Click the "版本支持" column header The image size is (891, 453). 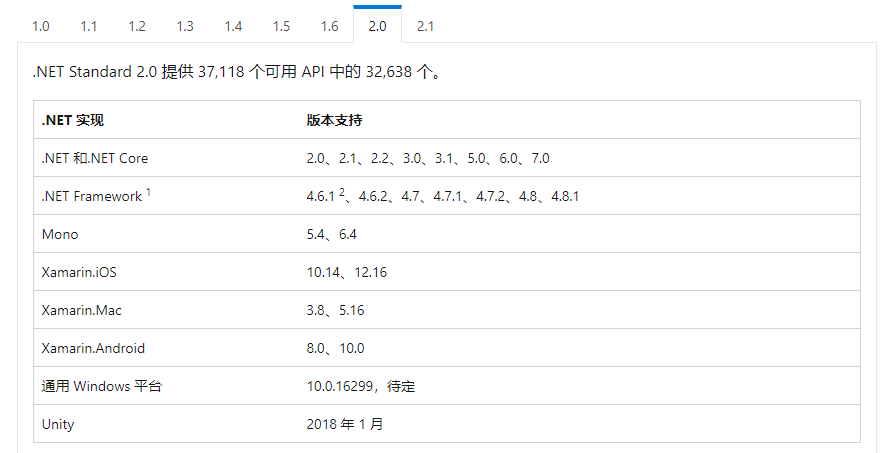coord(334,120)
